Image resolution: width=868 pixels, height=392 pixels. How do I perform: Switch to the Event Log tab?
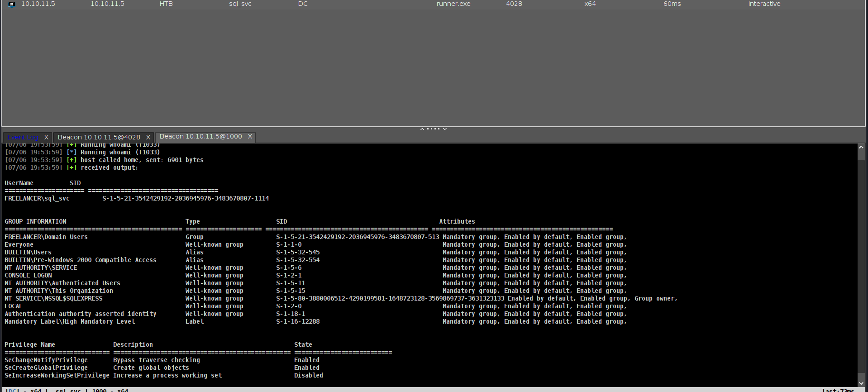(x=23, y=137)
